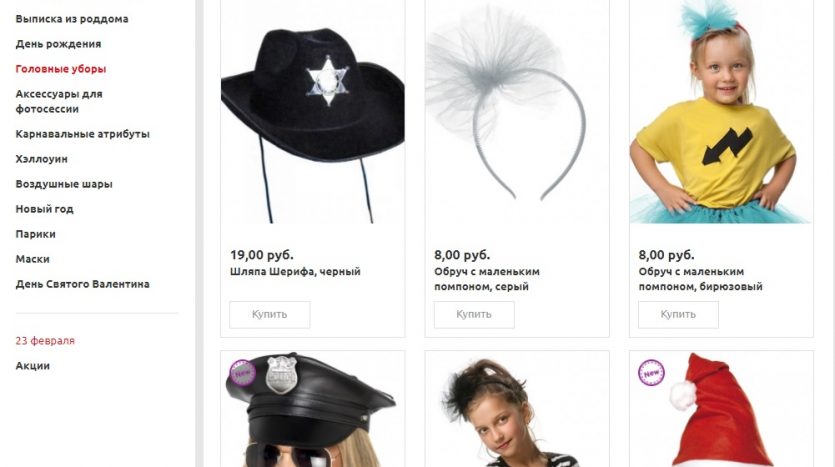Open the turquoise pompom headband girl photo
Image resolution: width=835 pixels, height=467 pixels.
tap(722, 112)
